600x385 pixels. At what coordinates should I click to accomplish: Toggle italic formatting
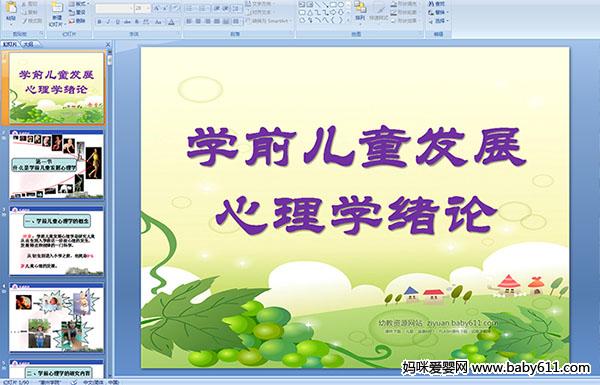(x=108, y=22)
